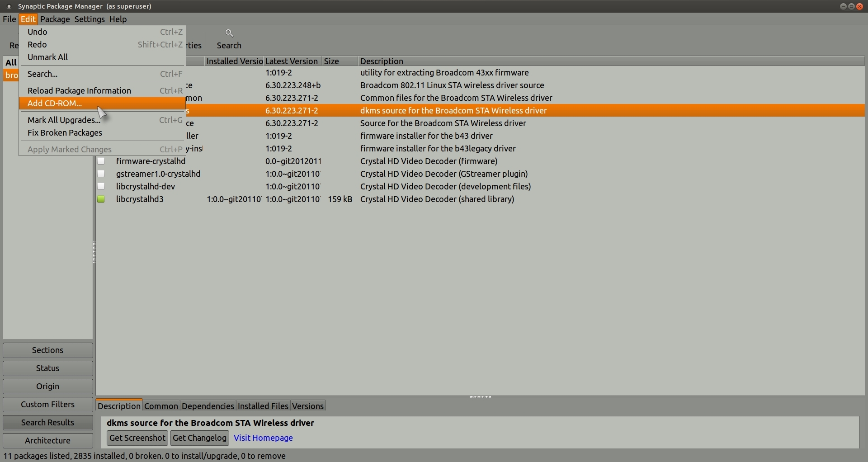Click the Architecture filter button
Screen dimensions: 868x462
coord(48,440)
